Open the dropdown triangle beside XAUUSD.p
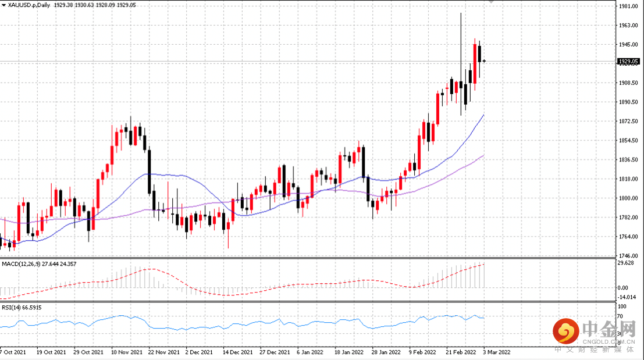Image resolution: width=644 pixels, height=360 pixels. point(3,5)
